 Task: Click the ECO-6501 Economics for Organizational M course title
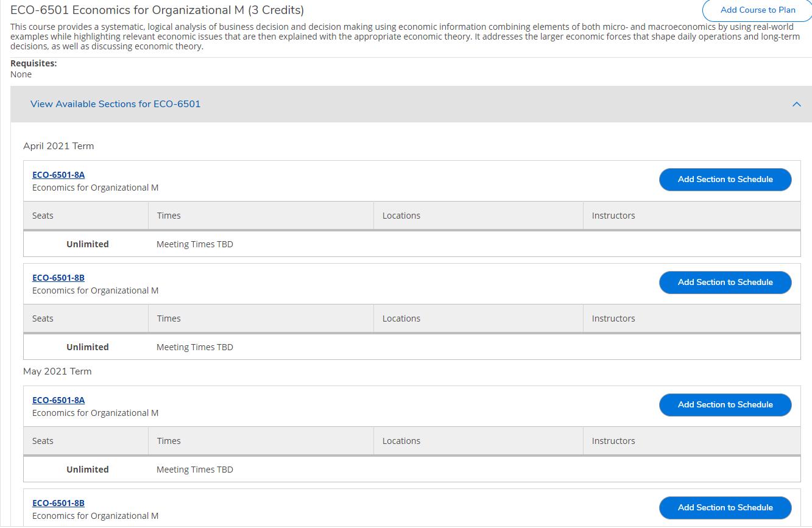pyautogui.click(x=157, y=10)
